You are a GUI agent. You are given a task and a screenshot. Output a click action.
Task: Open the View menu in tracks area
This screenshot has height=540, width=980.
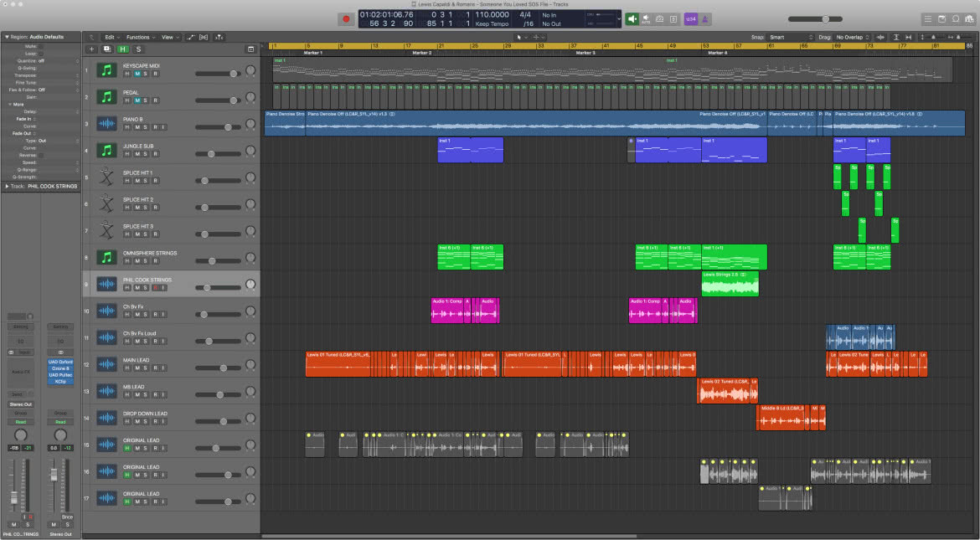(169, 38)
